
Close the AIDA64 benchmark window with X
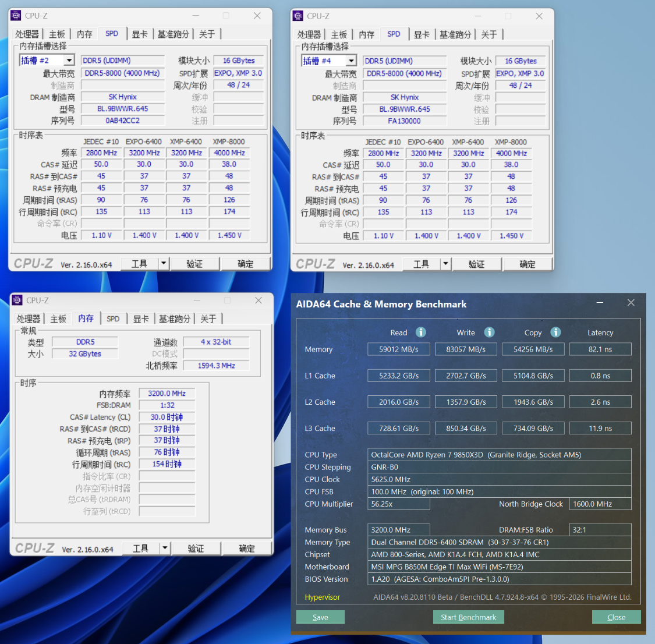[631, 302]
